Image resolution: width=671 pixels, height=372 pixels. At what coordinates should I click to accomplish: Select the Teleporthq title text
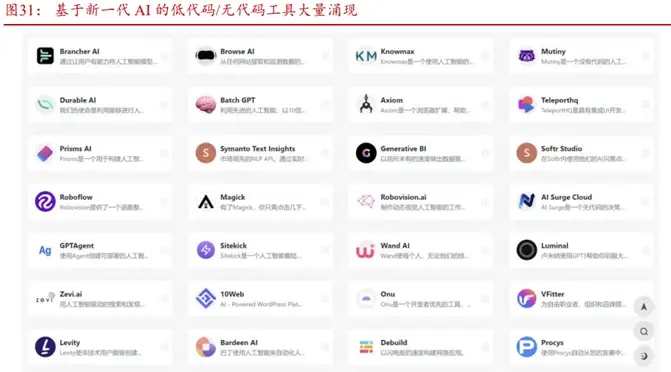click(x=560, y=100)
